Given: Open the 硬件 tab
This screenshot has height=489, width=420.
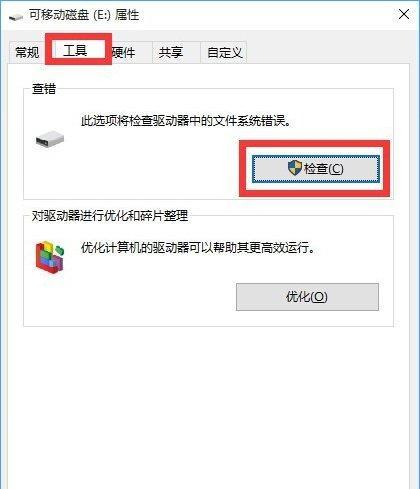Looking at the screenshot, I should point(123,52).
